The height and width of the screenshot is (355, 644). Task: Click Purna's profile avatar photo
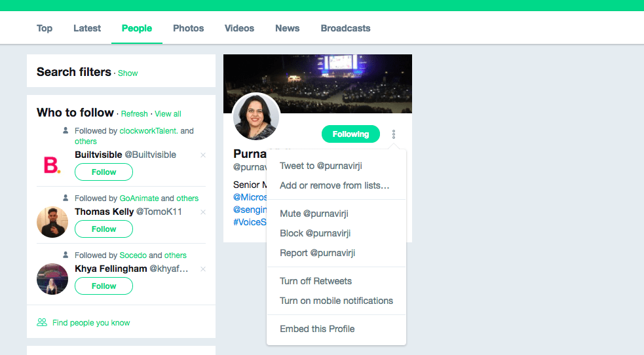coord(256,117)
